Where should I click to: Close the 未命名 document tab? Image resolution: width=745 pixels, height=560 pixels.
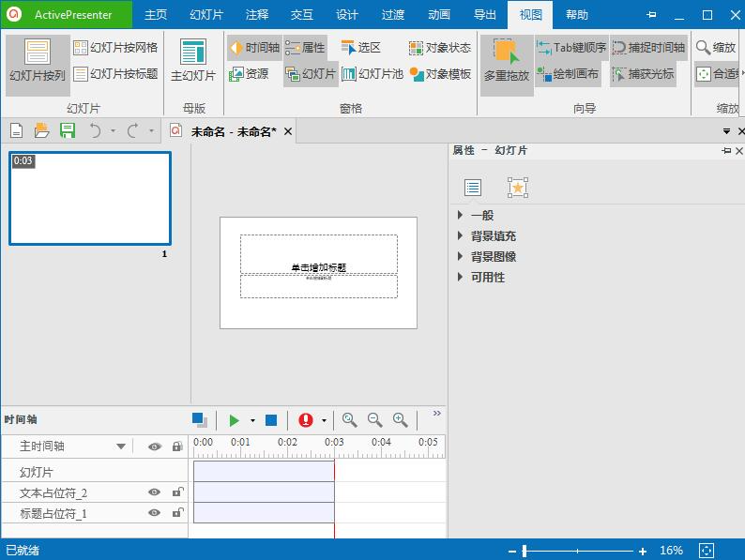click(x=288, y=131)
